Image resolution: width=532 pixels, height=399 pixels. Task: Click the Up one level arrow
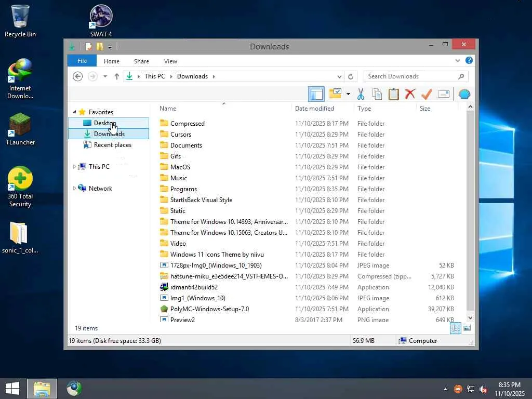click(x=117, y=76)
